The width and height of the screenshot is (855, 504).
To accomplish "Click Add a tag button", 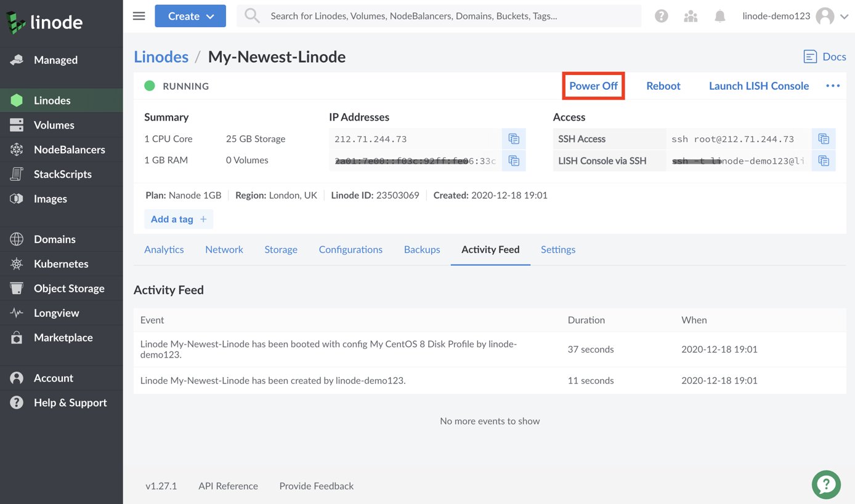I will pos(179,219).
